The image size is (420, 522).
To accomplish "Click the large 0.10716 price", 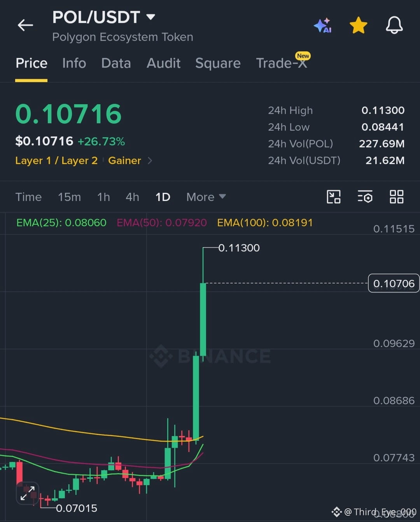I will [x=68, y=114].
